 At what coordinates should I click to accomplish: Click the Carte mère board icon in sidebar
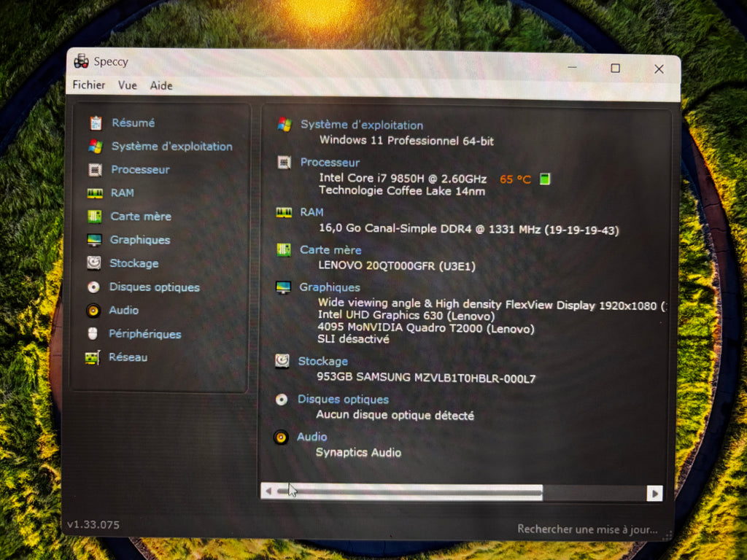[94, 216]
